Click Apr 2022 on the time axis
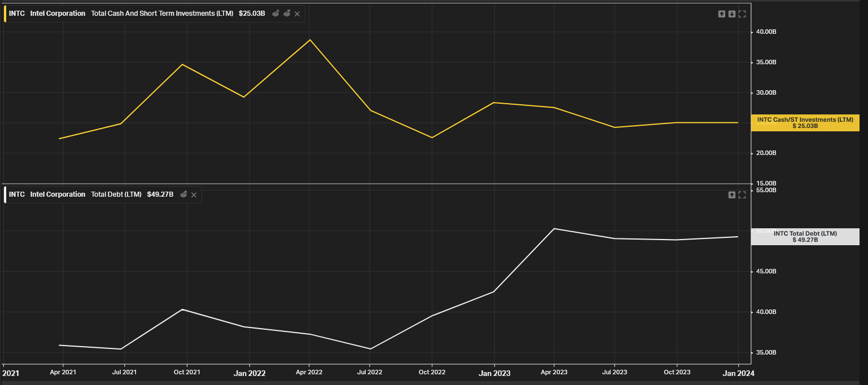This screenshot has width=868, height=385. point(309,373)
